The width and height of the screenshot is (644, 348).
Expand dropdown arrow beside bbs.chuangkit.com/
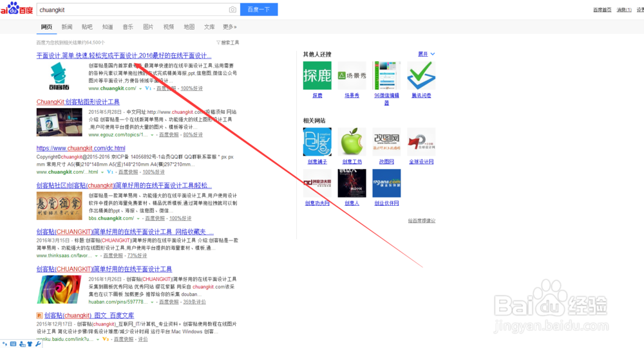tap(138, 219)
